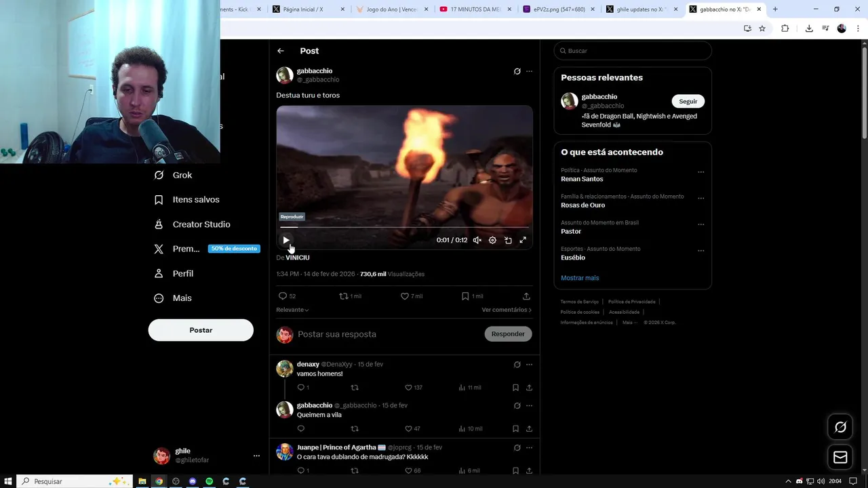
Task: Repost denaxy's reply
Action: [x=355, y=388]
